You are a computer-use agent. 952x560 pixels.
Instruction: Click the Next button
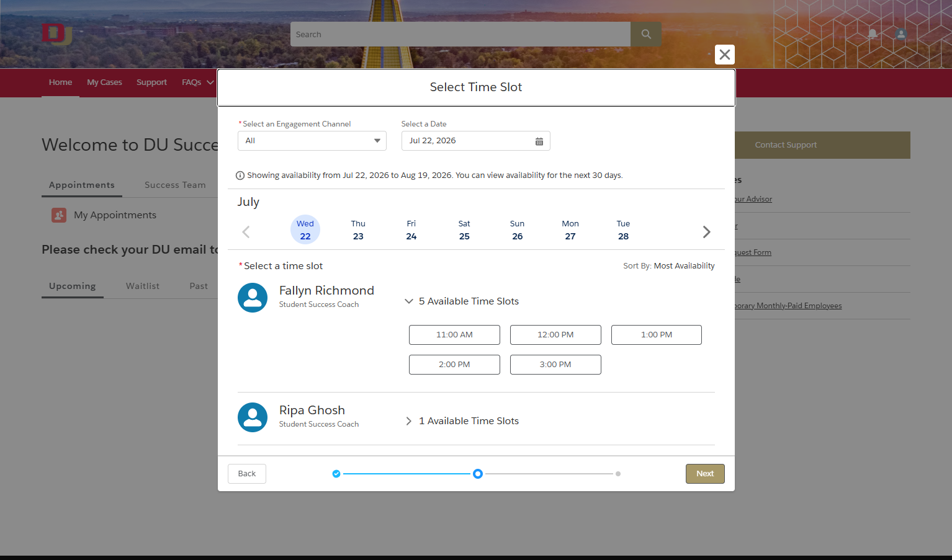click(705, 474)
